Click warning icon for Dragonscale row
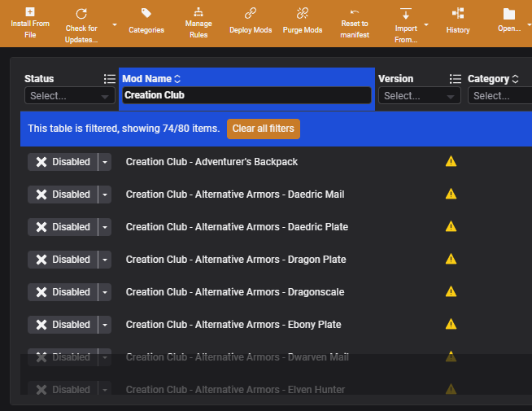The width and height of the screenshot is (532, 411). [x=451, y=291]
